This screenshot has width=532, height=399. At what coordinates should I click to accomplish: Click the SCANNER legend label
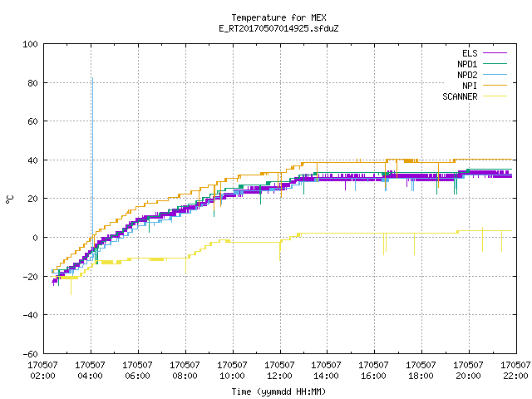coord(460,96)
